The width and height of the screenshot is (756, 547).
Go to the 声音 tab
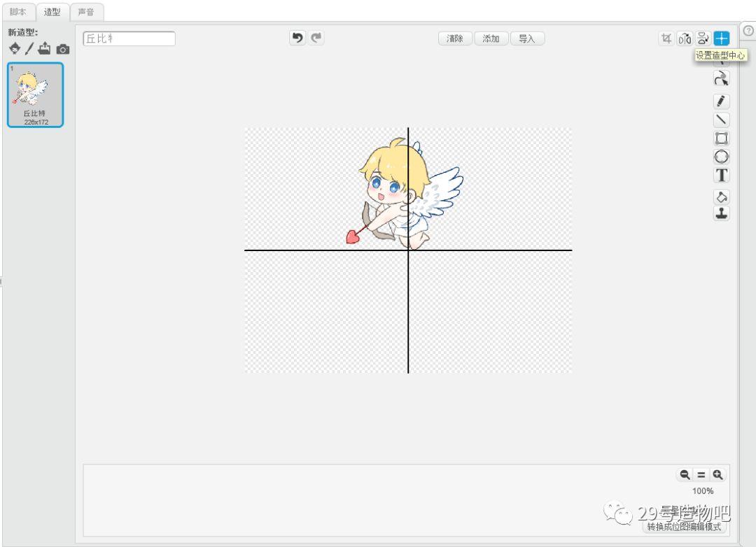tap(86, 12)
